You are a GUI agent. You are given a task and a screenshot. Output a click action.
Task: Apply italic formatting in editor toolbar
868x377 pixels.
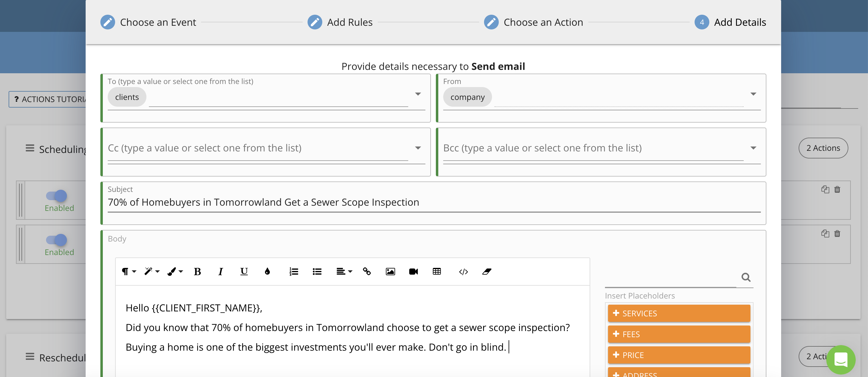click(x=220, y=271)
